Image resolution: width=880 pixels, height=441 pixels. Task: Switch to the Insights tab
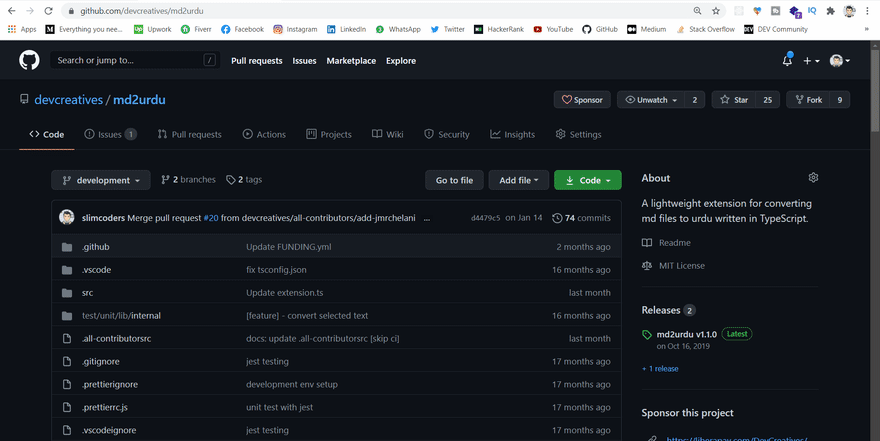pos(512,134)
